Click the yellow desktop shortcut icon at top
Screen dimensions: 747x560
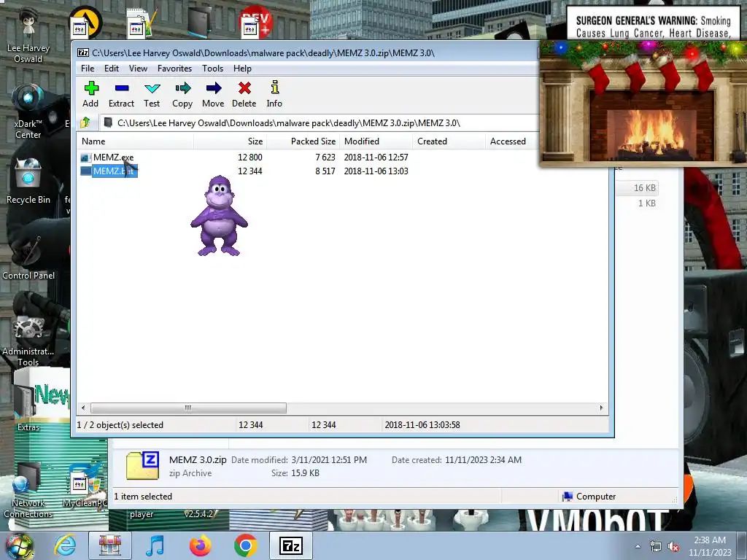click(86, 23)
